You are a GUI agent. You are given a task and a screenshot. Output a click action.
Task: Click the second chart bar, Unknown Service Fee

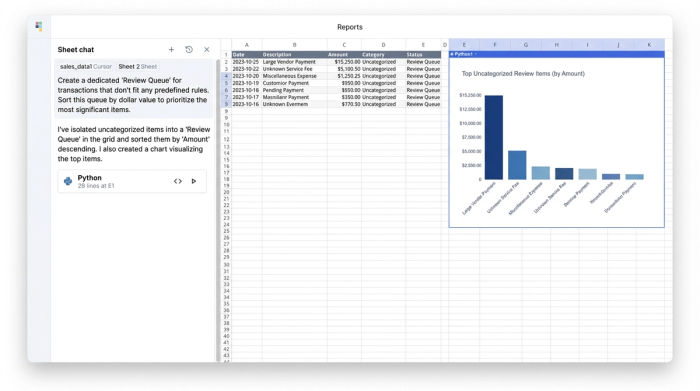(x=517, y=165)
